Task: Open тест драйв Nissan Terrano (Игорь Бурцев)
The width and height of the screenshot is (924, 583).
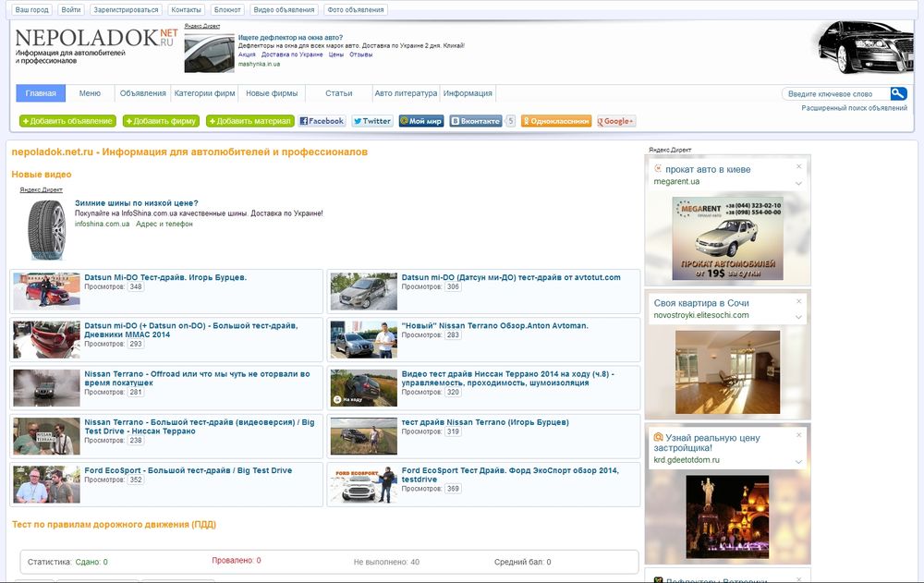Action: coord(485,422)
